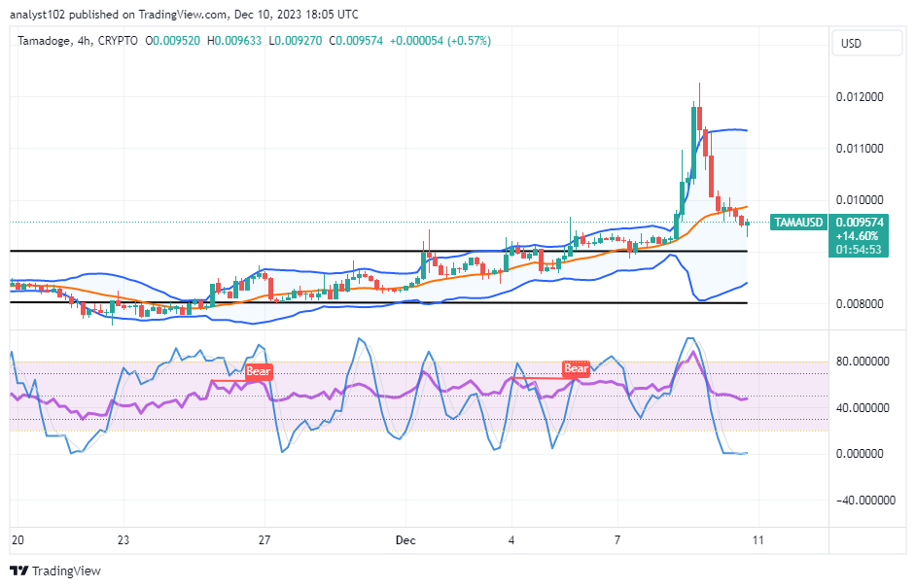Click the open value O0.009520
916x588 pixels.
(x=172, y=41)
